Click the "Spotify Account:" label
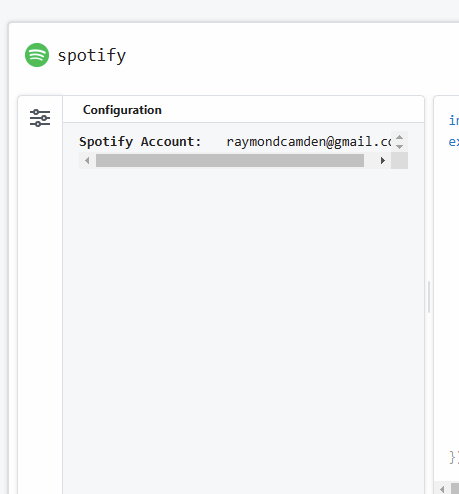 click(140, 142)
